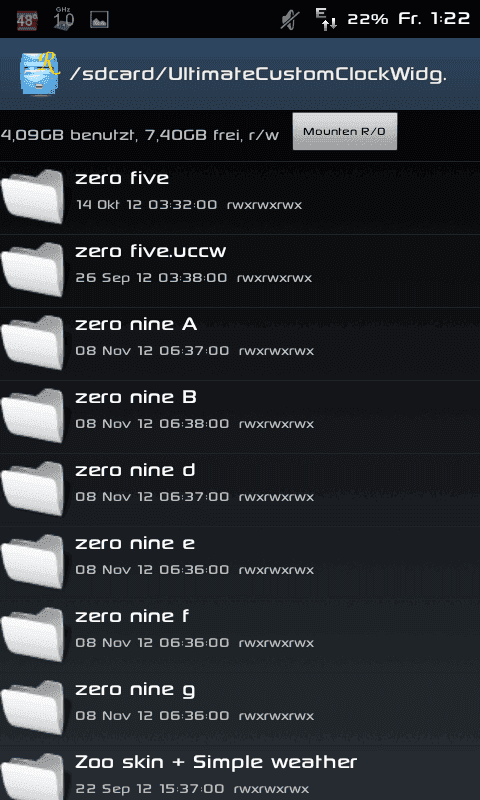Tap the battery 22% indicator
The image size is (480, 800).
tap(368, 19)
